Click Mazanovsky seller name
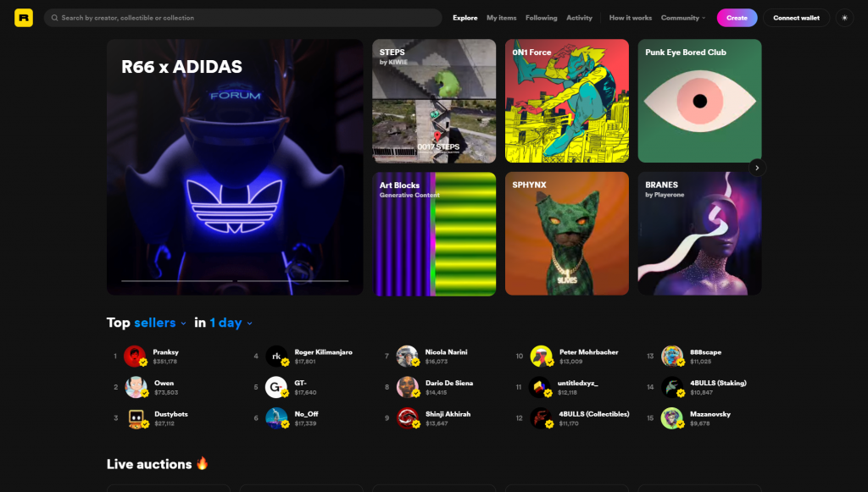 [710, 414]
